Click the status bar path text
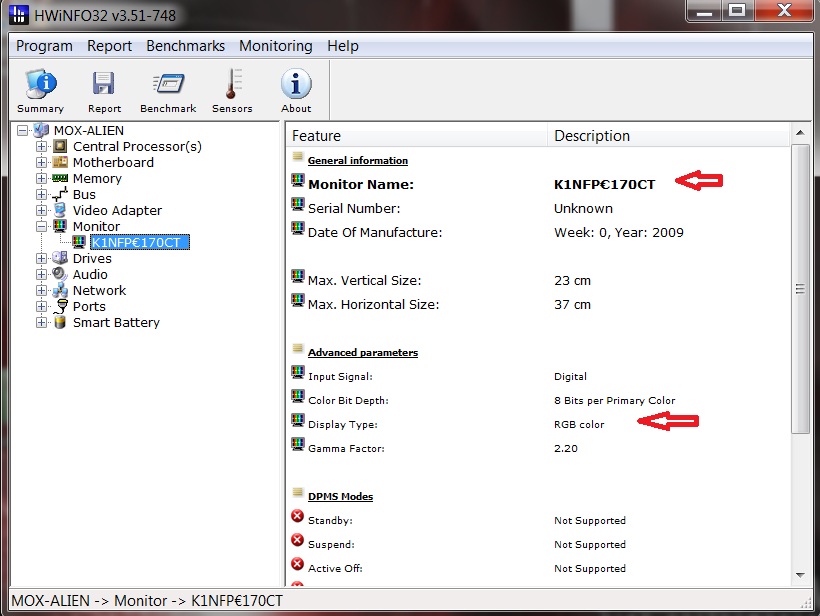The image size is (820, 616). tap(147, 601)
